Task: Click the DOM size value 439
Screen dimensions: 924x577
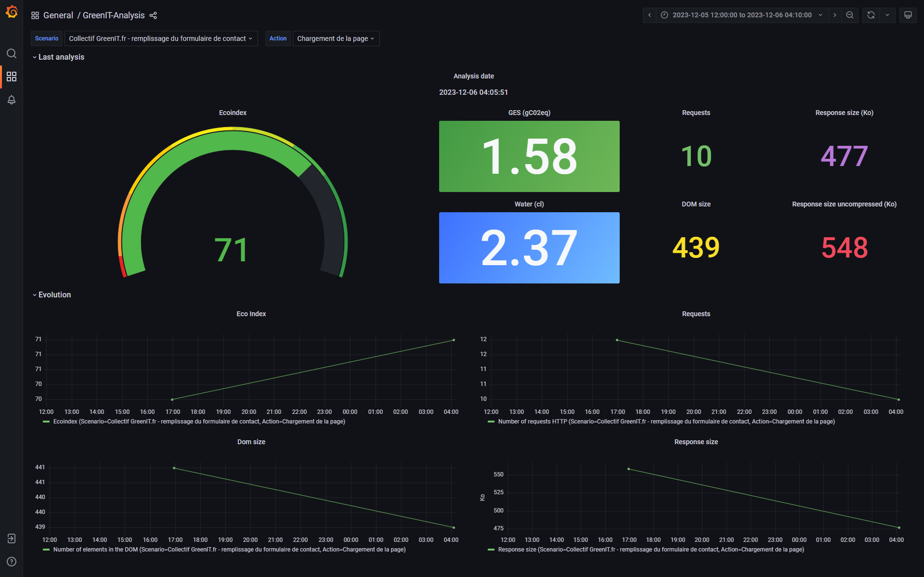Action: [x=696, y=248]
